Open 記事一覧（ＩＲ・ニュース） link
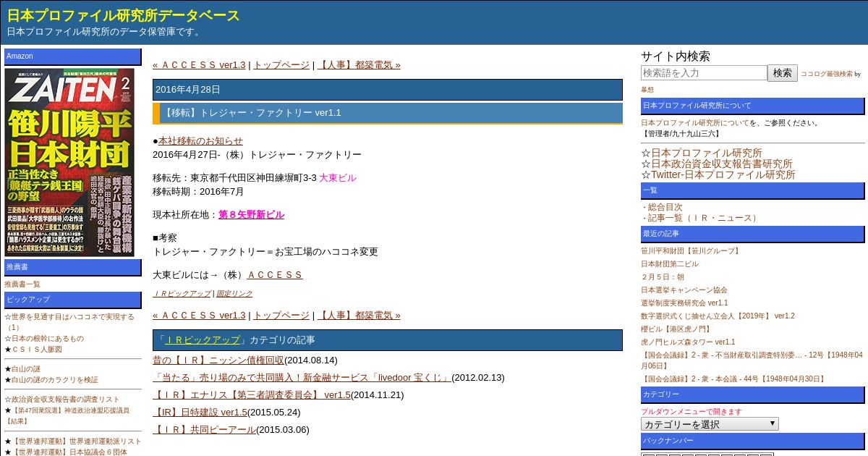Viewport: 868px width, 456px height. [x=704, y=218]
